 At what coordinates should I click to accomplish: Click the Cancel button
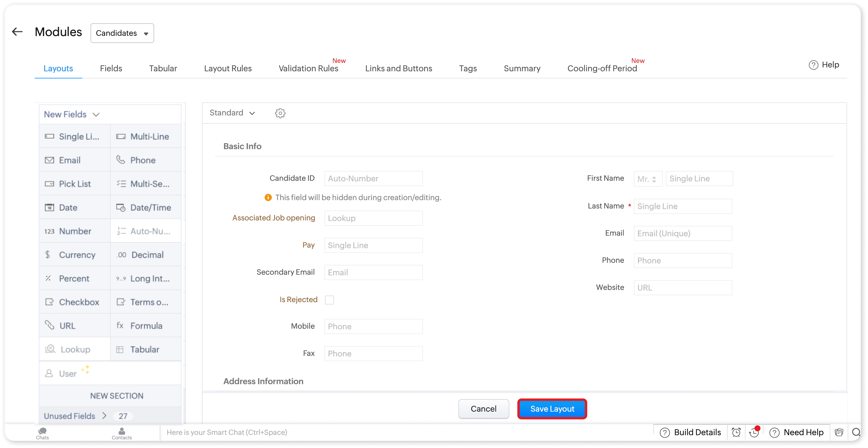click(x=483, y=409)
